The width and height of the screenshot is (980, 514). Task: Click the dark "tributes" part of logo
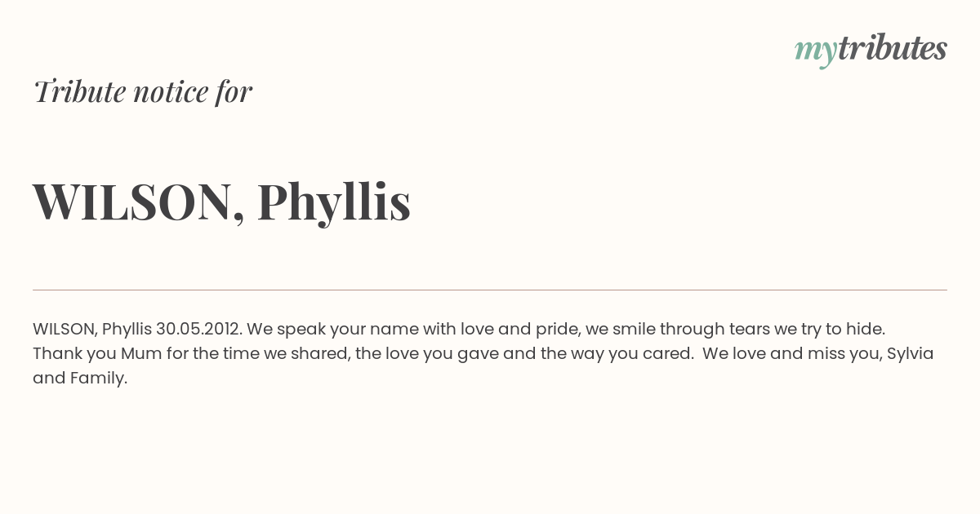[x=892, y=48]
